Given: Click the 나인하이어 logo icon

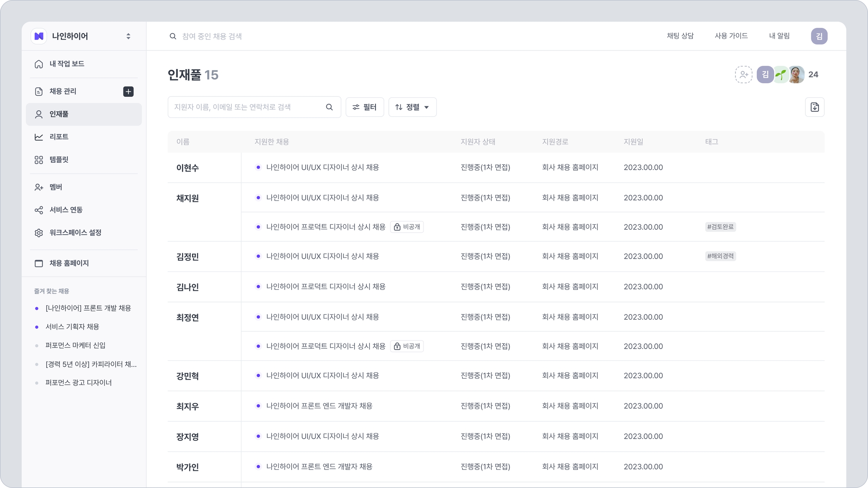Looking at the screenshot, I should click(39, 36).
